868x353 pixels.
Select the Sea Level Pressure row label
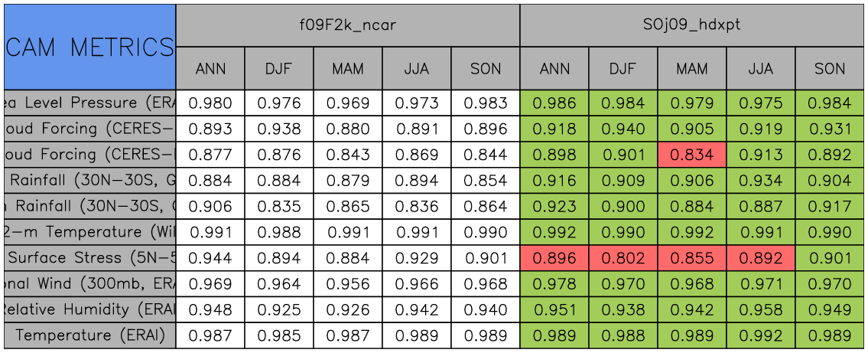tap(89, 103)
